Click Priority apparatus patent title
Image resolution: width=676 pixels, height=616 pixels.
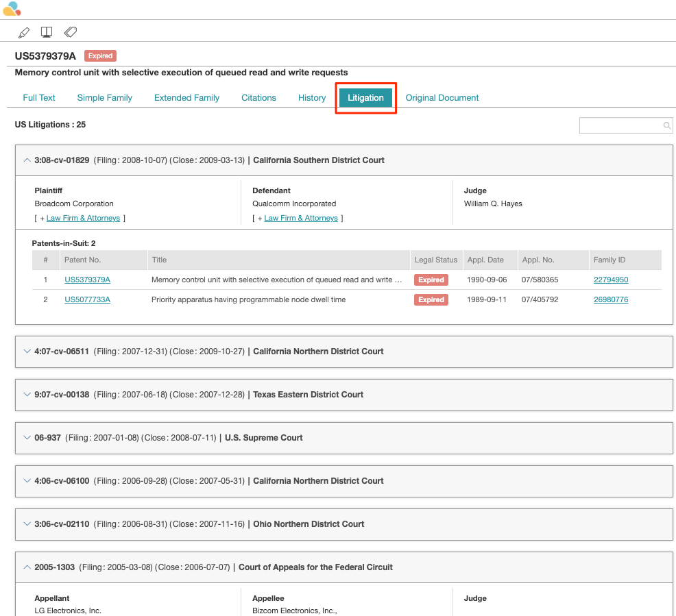coord(248,299)
